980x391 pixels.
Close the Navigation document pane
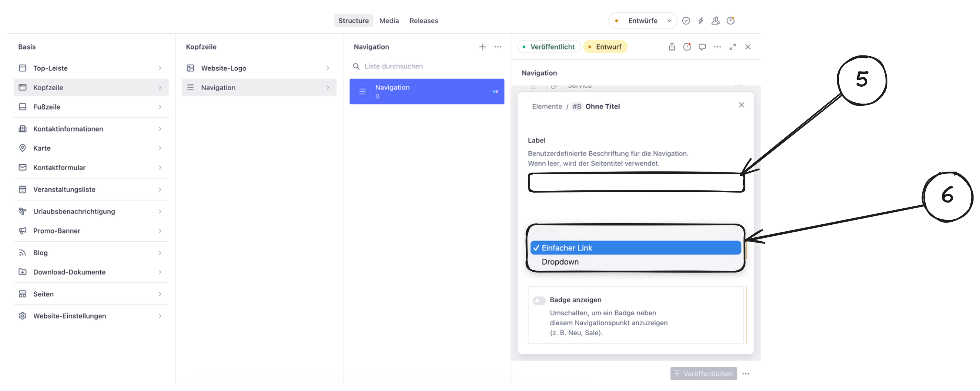(748, 47)
